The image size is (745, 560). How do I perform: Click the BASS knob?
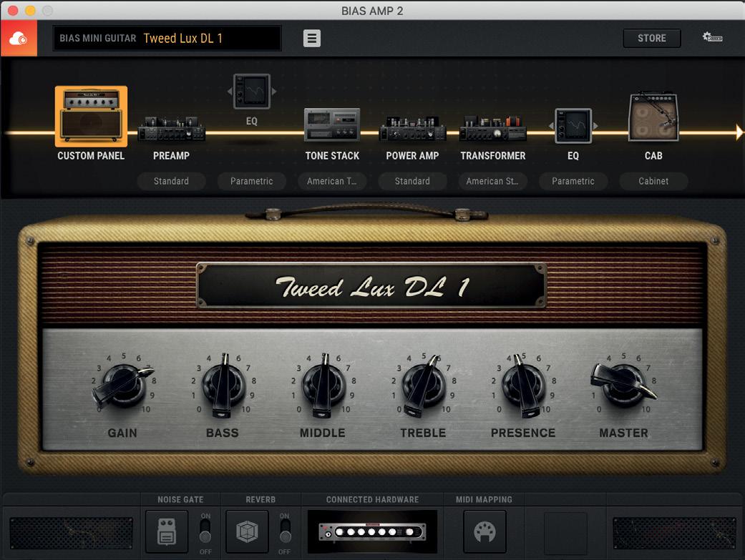(x=223, y=385)
